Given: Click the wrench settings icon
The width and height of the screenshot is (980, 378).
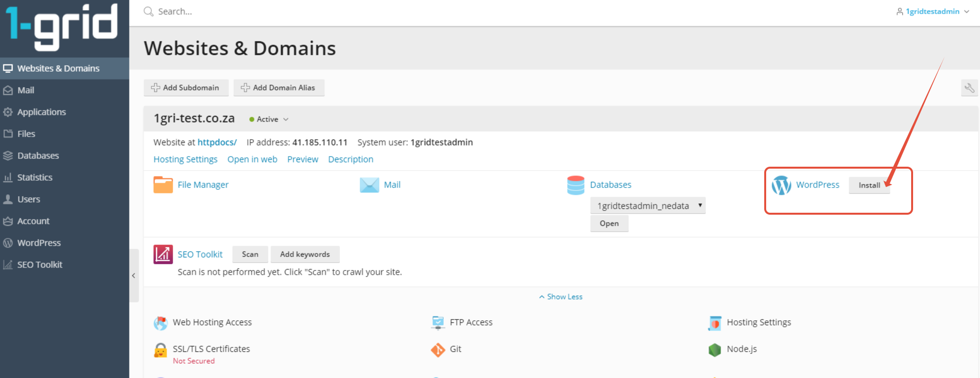Looking at the screenshot, I should pos(969,88).
